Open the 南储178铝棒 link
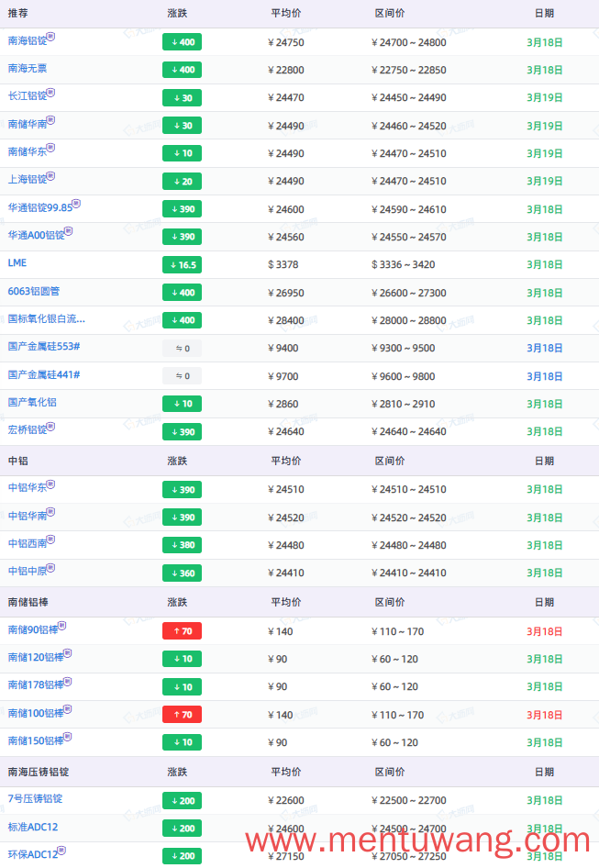The width and height of the screenshot is (599, 868). [36, 685]
